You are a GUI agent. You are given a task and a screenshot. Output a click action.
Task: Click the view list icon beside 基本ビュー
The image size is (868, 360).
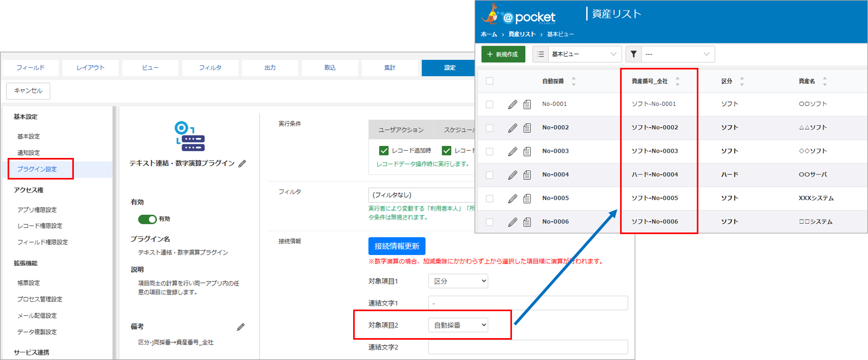click(541, 54)
